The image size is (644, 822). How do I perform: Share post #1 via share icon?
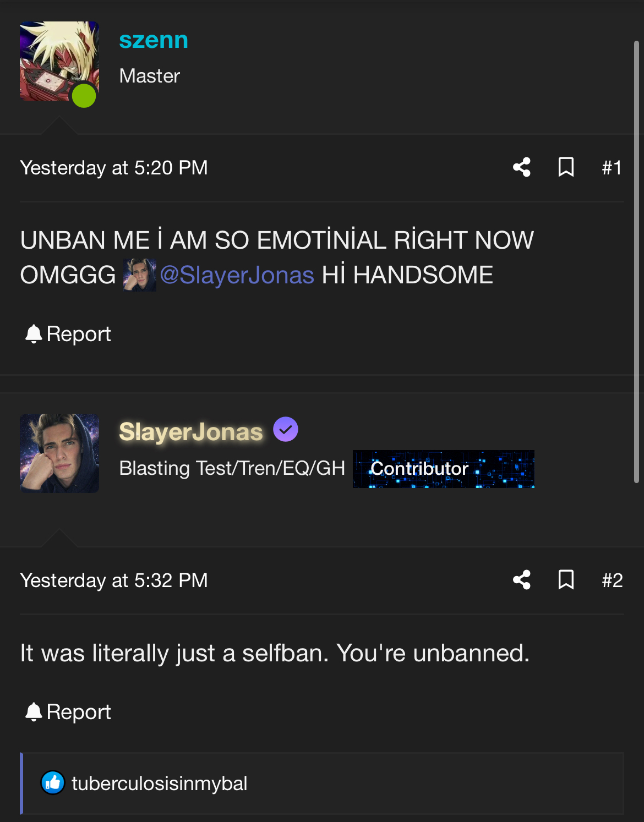[x=522, y=167]
